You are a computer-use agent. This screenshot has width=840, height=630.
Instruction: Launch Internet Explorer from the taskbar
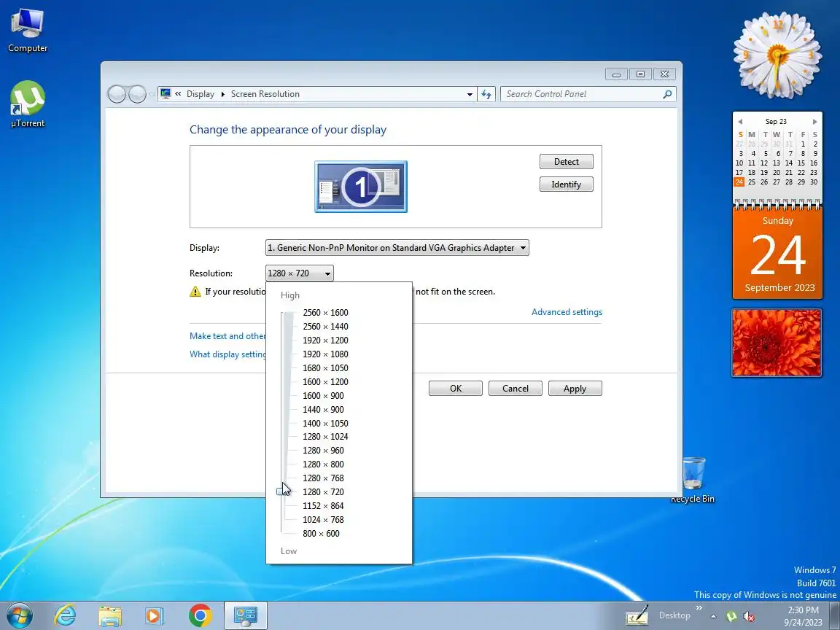pos(66,615)
